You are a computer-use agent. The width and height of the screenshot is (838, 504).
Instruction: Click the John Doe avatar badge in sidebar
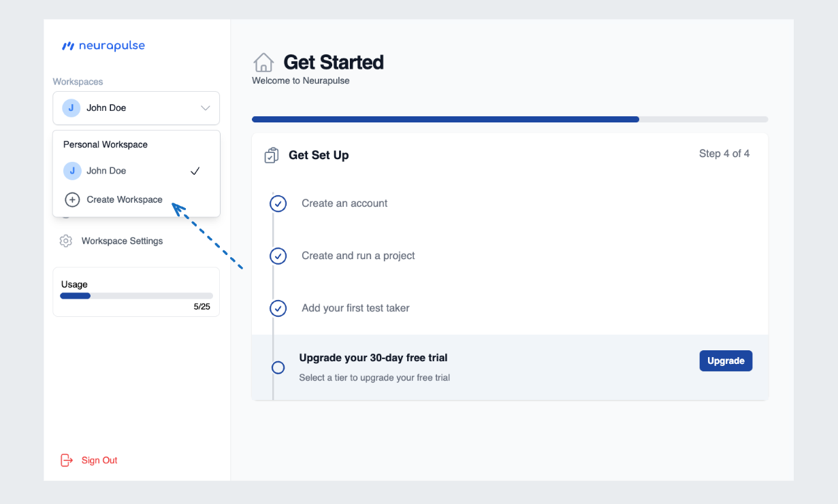[x=71, y=107]
